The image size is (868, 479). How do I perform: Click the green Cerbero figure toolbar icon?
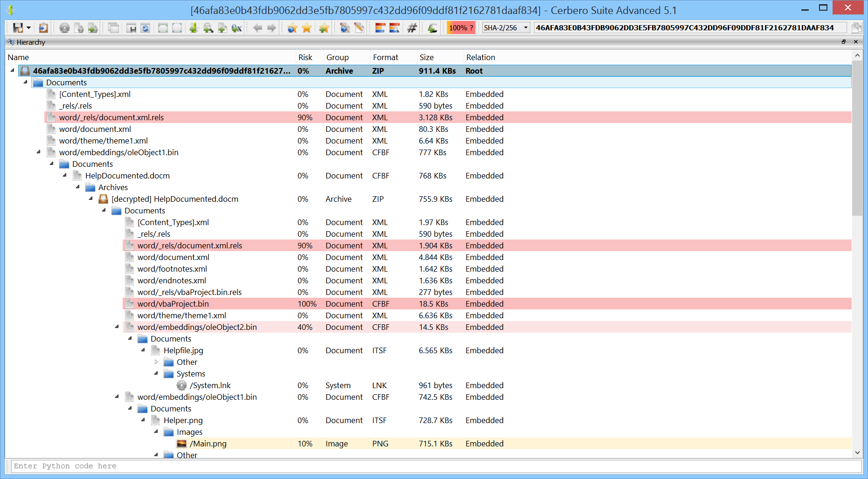click(194, 28)
